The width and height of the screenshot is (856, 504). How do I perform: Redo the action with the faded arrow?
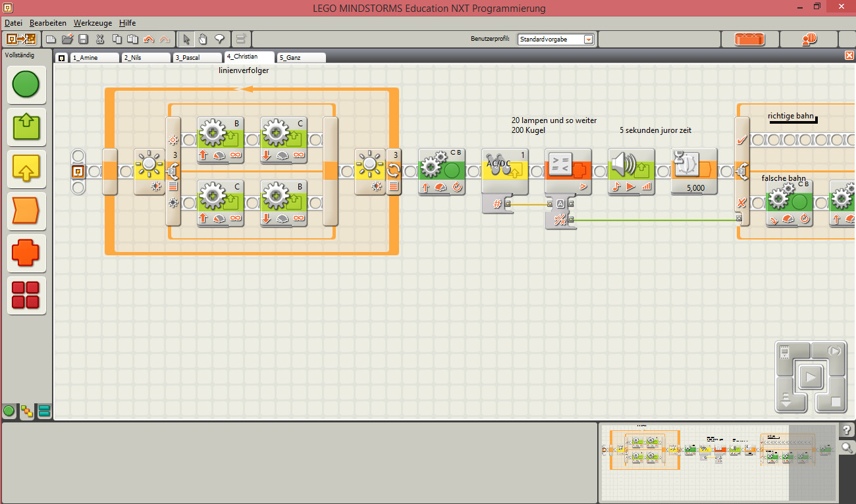pyautogui.click(x=165, y=39)
